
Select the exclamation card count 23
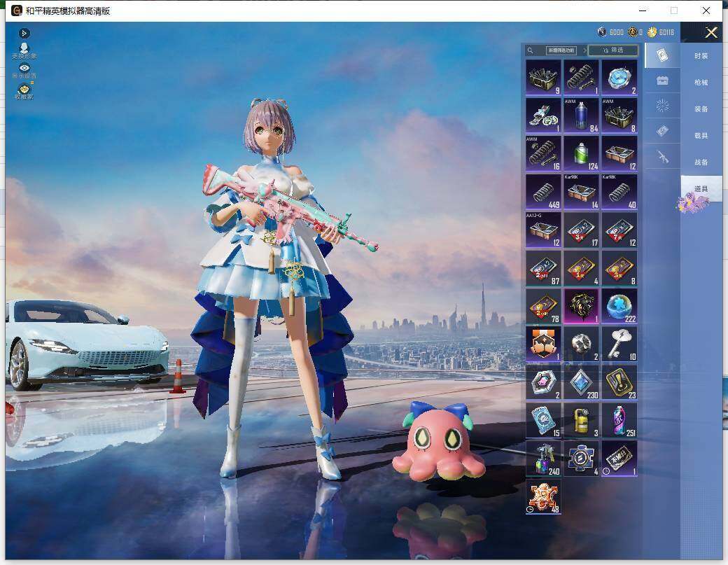tap(619, 382)
